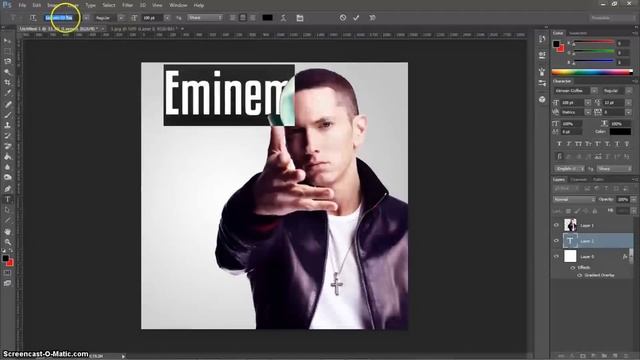Center align the text
This screenshot has height=360, width=640.
click(x=243, y=18)
